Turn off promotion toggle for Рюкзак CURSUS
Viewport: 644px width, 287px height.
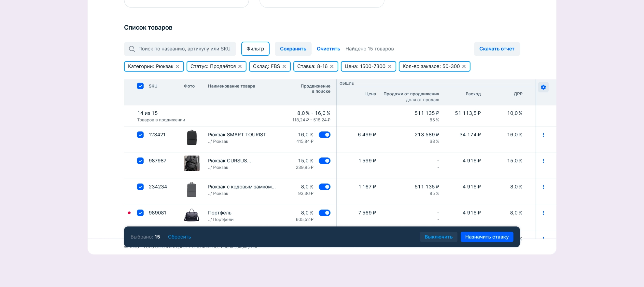tap(325, 161)
